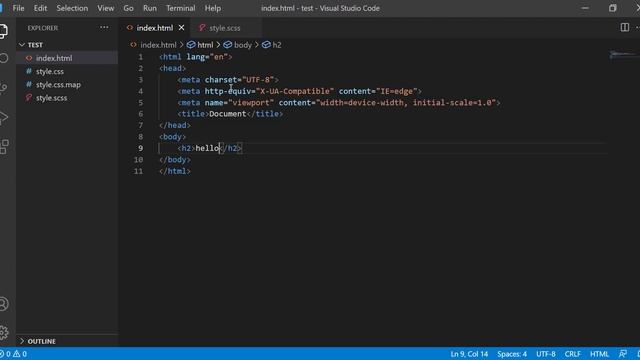Click the closing html tag on line 11
Screen dimensions: 640x360
coord(174,171)
